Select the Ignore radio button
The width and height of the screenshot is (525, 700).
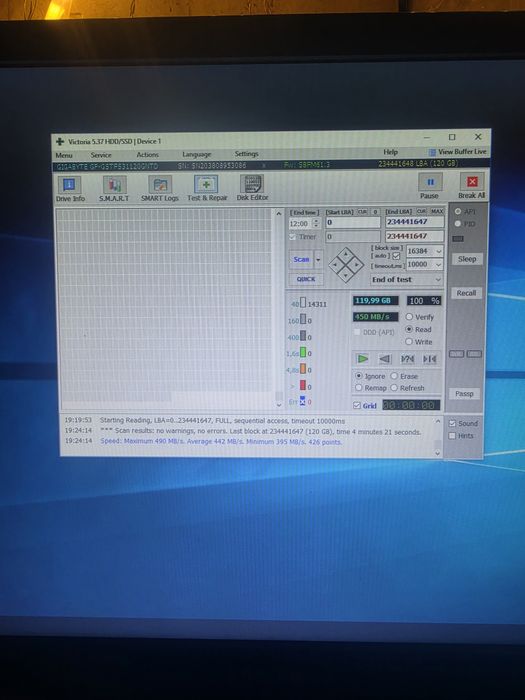(x=358, y=376)
